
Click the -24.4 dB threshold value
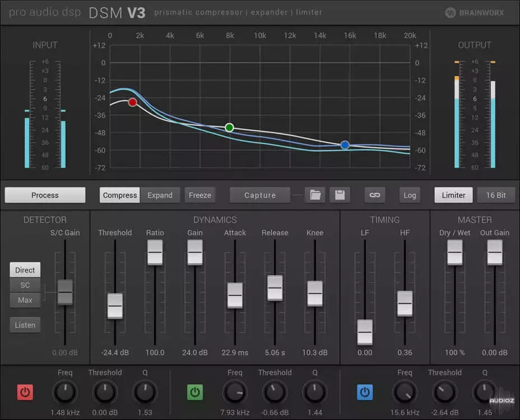tap(115, 352)
